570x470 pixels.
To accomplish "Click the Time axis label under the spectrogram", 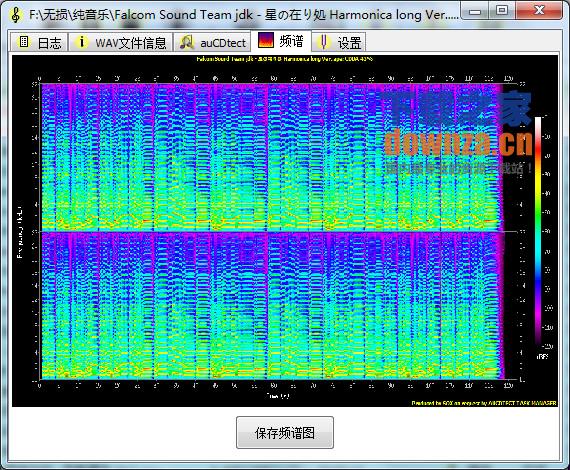I will tap(278, 395).
